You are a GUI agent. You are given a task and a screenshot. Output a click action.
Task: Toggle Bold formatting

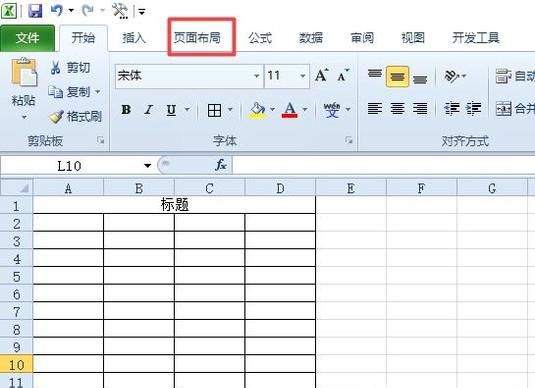(x=126, y=110)
